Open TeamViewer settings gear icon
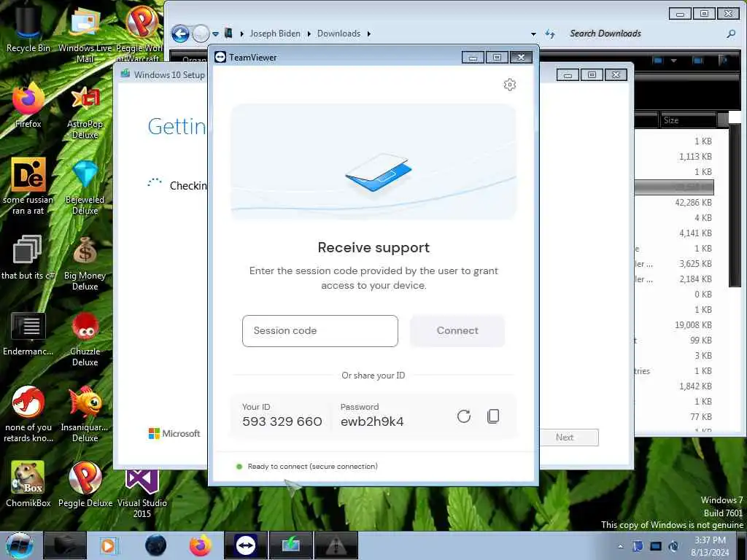This screenshot has width=747, height=560. (509, 85)
